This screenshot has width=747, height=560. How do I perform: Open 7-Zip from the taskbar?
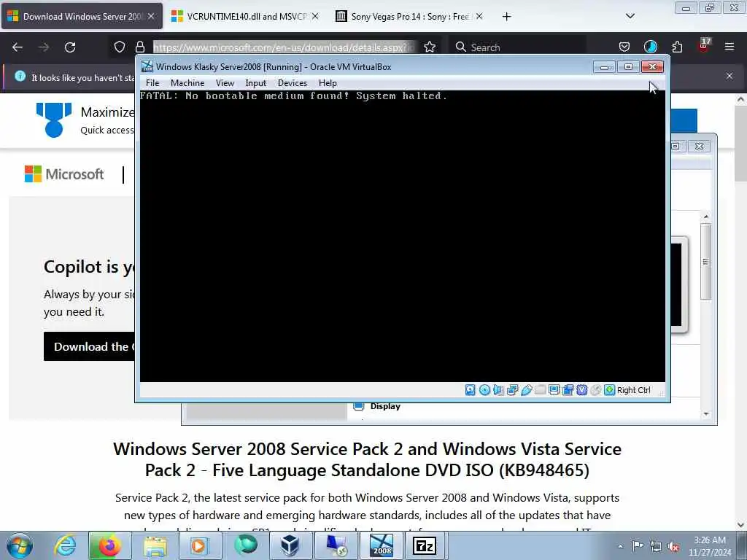[x=425, y=545]
